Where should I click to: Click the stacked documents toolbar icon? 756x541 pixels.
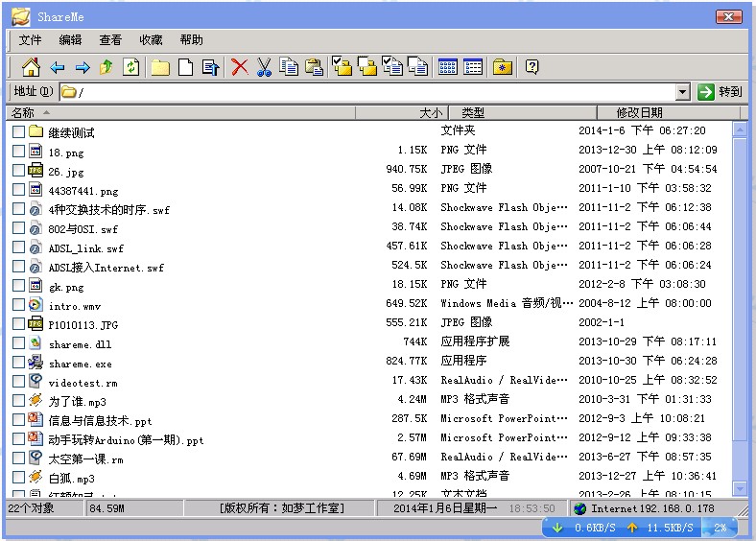point(417,66)
